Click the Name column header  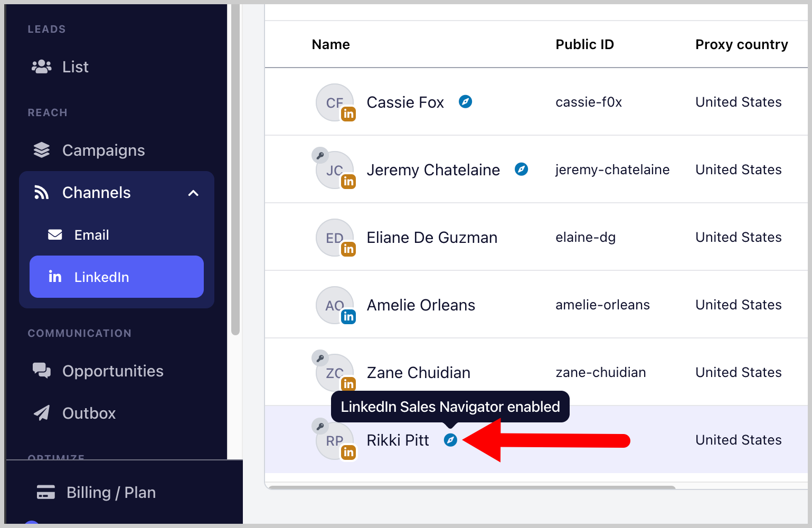coord(331,44)
